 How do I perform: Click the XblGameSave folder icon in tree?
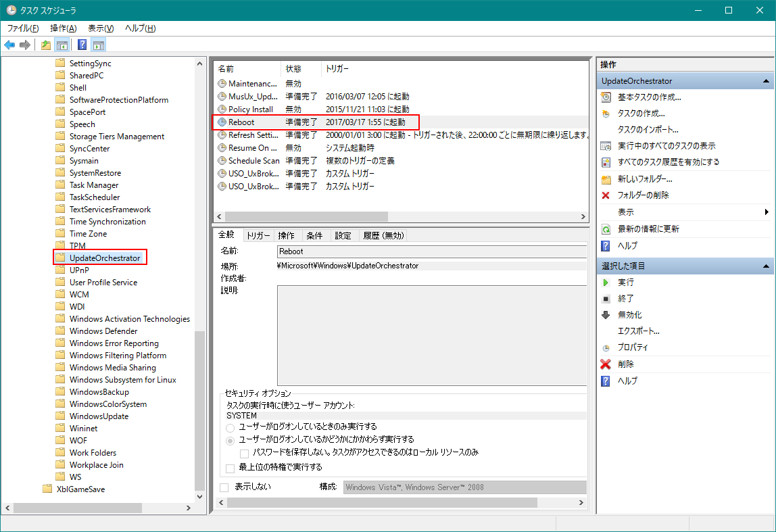47,489
